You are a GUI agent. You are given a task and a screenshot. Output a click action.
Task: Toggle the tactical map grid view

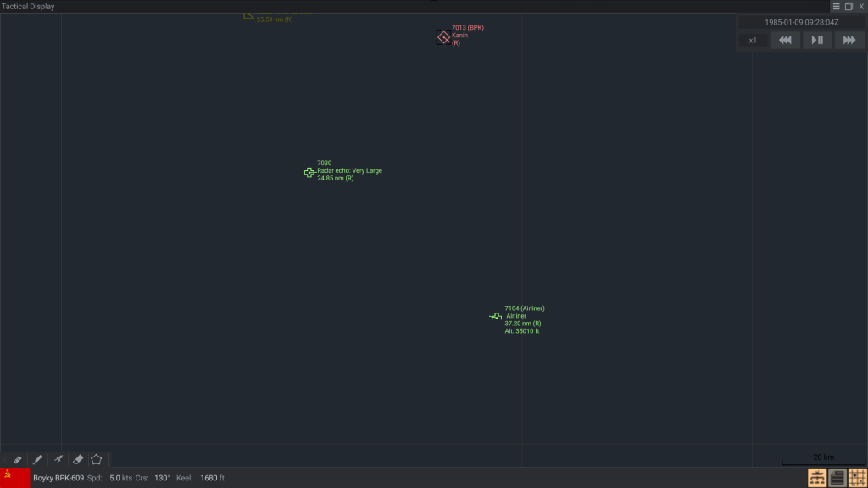tap(857, 478)
